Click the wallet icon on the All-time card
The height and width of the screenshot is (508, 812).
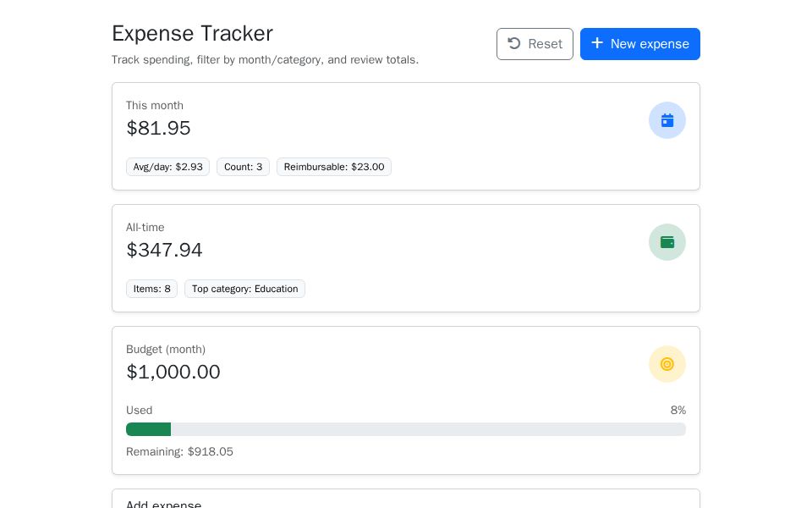click(667, 242)
